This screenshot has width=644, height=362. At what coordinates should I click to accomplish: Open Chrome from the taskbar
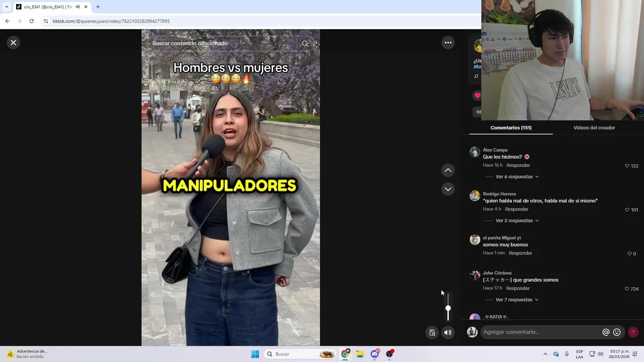click(345, 354)
